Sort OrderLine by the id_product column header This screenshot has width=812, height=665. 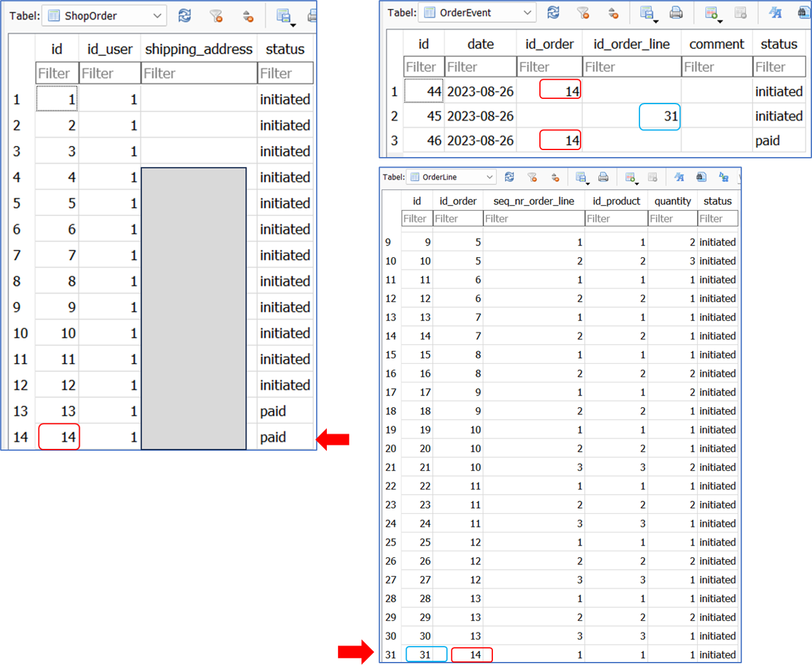pyautogui.click(x=616, y=201)
